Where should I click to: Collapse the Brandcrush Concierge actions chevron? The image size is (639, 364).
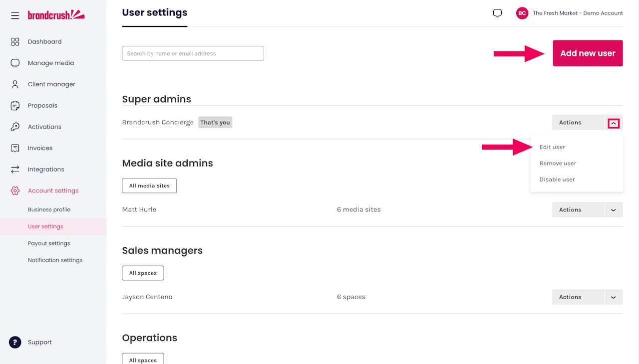pos(614,123)
